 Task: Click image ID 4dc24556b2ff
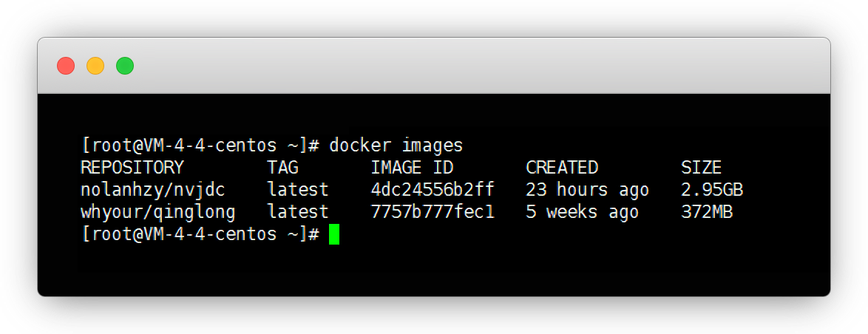(x=433, y=190)
